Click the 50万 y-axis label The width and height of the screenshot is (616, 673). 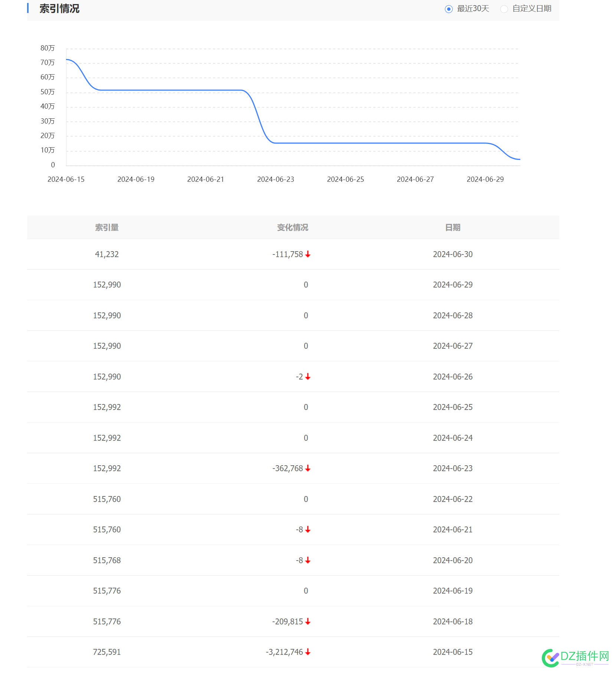(x=47, y=92)
